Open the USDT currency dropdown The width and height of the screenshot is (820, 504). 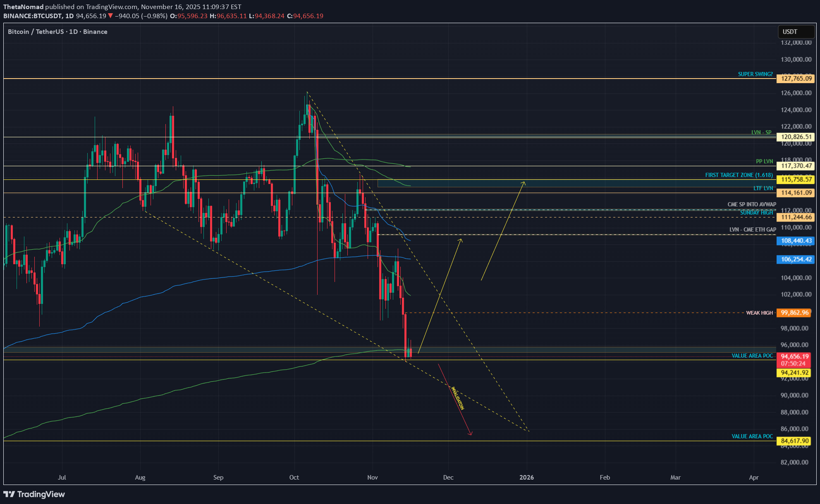[x=796, y=32]
